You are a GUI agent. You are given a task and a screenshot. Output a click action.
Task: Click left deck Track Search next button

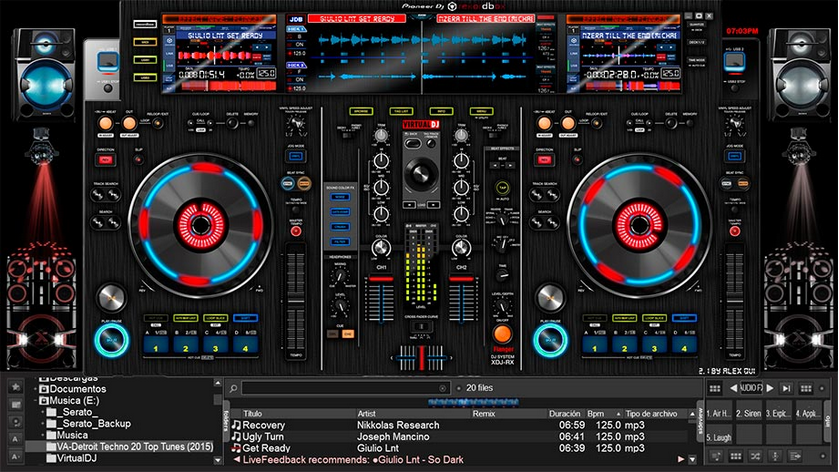[113, 195]
